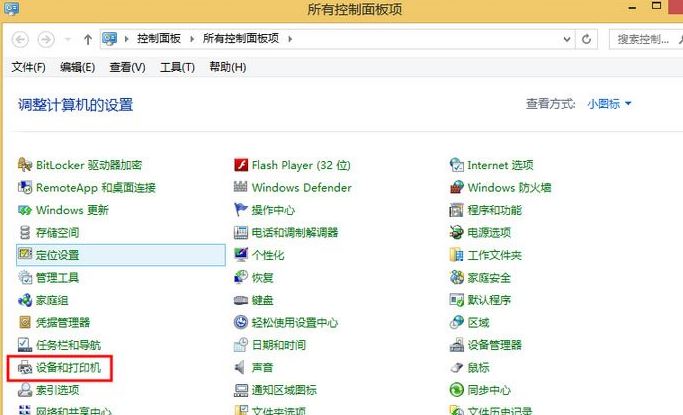Open the 鼠标 mouse icon
This screenshot has height=415, width=683.
(x=456, y=368)
